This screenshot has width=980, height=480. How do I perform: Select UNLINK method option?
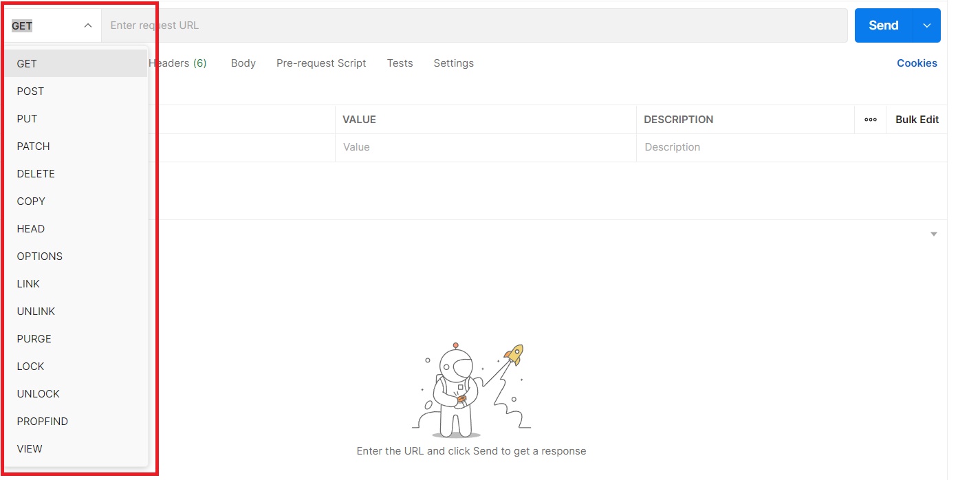tap(76, 311)
